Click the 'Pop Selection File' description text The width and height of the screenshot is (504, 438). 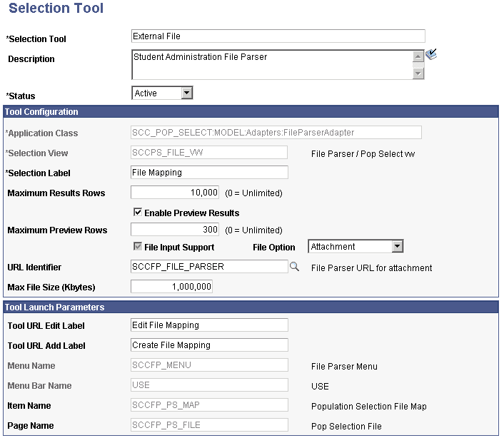click(x=346, y=426)
